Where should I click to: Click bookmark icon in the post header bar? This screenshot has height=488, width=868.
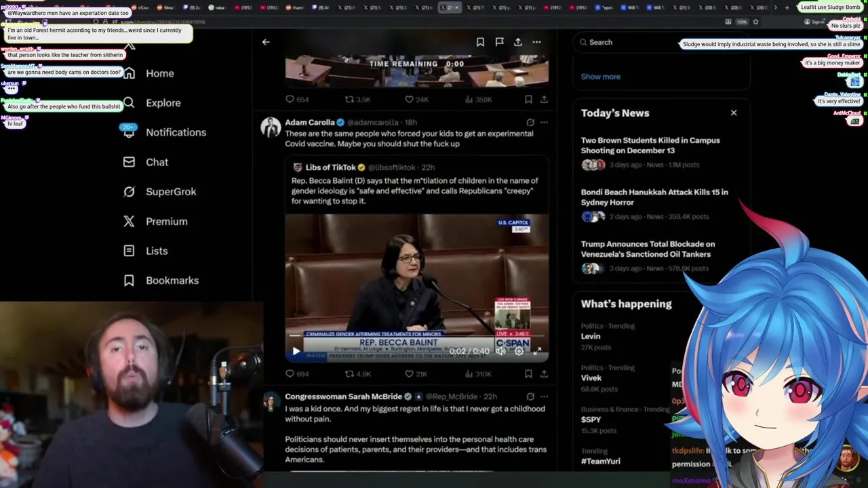tap(480, 42)
